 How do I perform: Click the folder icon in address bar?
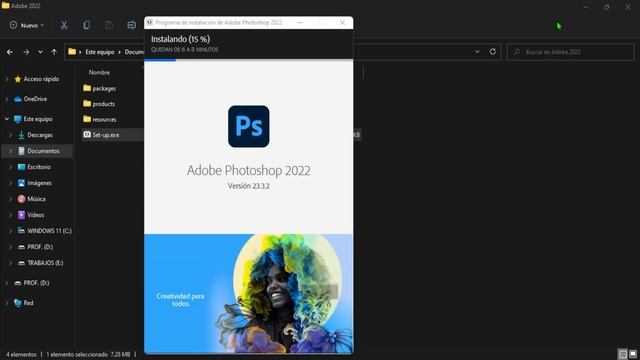72,51
